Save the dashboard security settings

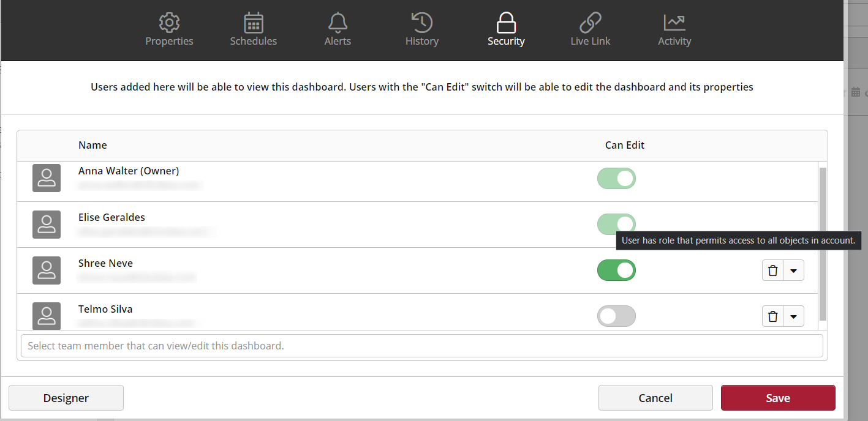(x=777, y=398)
